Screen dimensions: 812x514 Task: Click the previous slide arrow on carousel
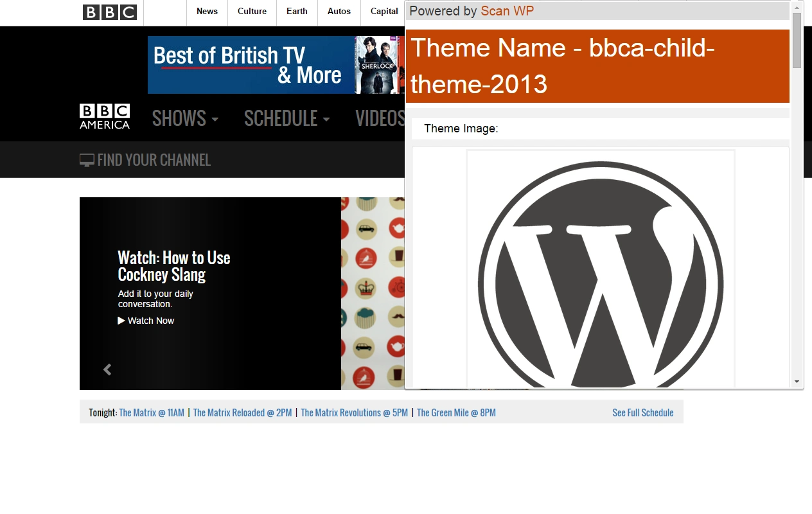[x=107, y=369]
